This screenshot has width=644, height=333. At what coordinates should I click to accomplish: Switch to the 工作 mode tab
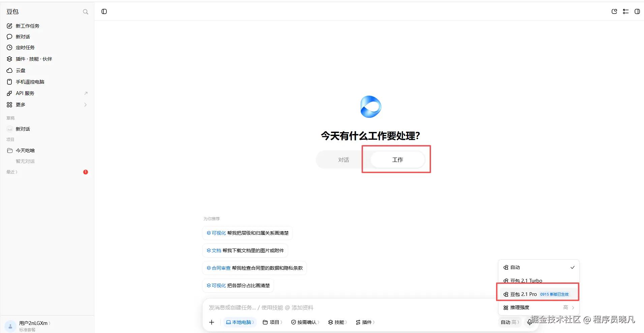coord(397,160)
